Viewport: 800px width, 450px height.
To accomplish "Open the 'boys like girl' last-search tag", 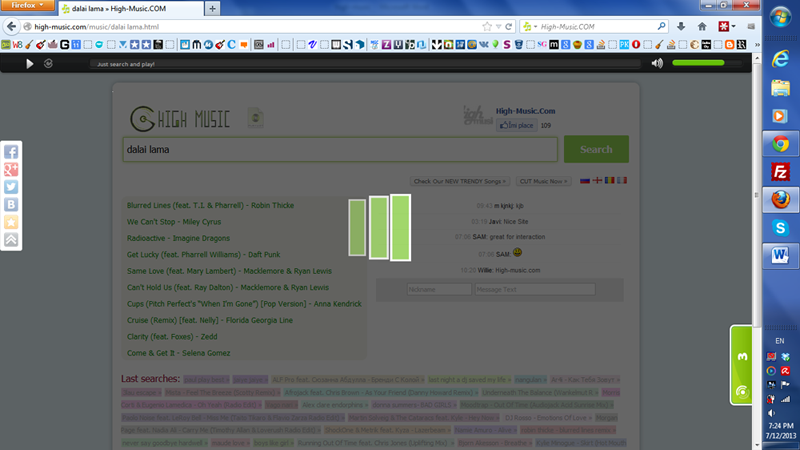I will [273, 443].
